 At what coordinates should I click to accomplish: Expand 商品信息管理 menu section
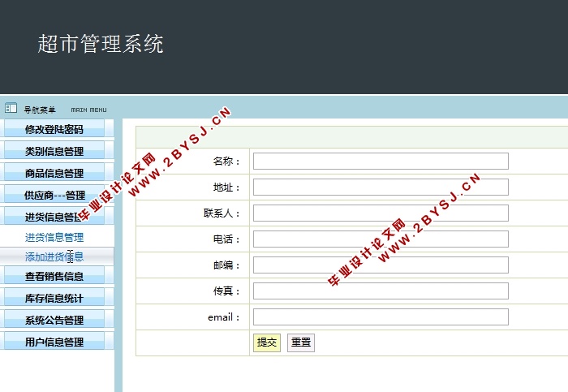point(54,173)
